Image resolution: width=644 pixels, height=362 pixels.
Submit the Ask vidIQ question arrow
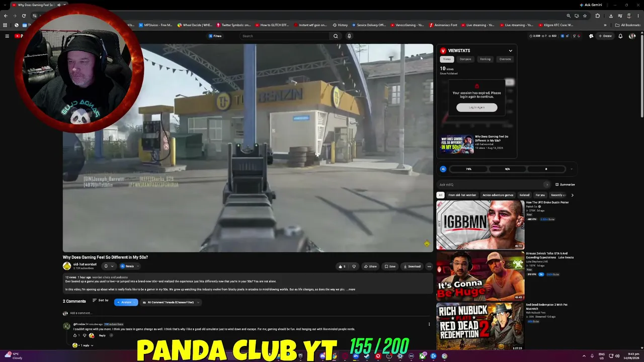tap(547, 185)
